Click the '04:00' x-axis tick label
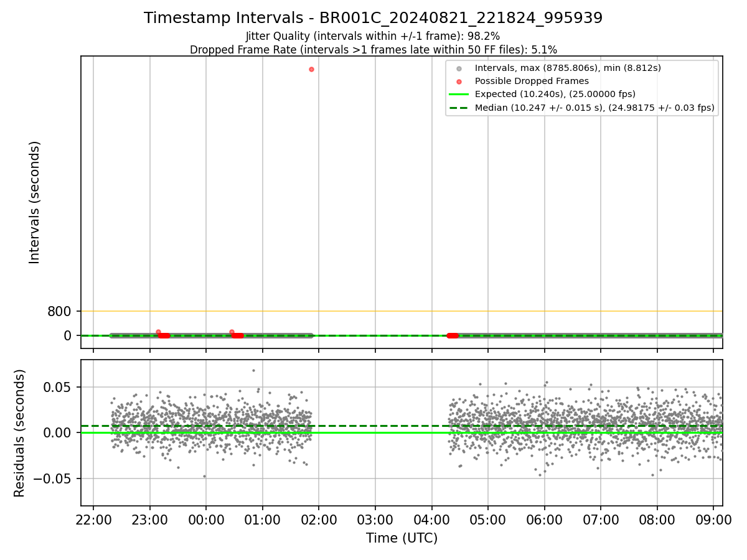Screen dimensions: 747x560 (x=432, y=519)
